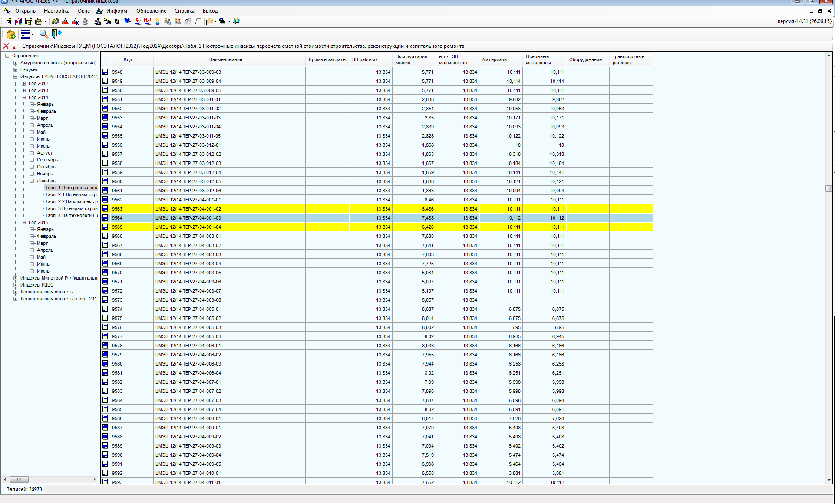
Task: Click the red X icon near path
Action: tap(6, 46)
